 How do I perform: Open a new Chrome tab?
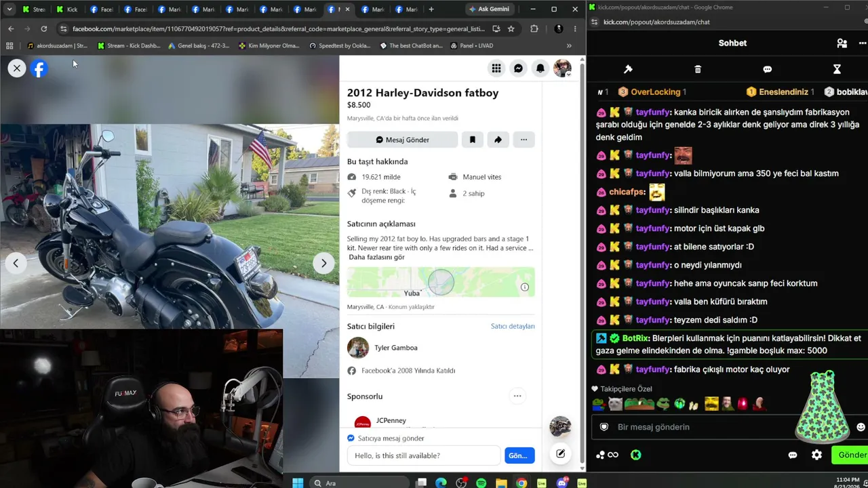(431, 9)
